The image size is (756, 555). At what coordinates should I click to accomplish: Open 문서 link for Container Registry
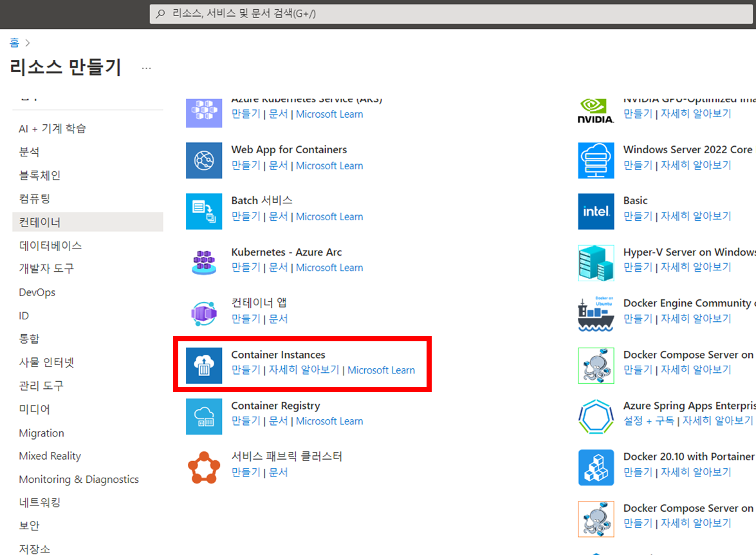coord(278,421)
